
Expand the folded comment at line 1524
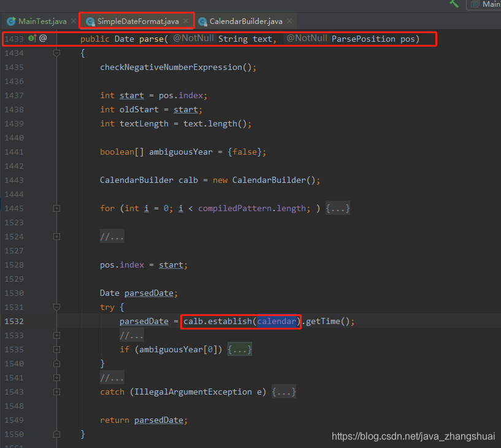[56, 237]
